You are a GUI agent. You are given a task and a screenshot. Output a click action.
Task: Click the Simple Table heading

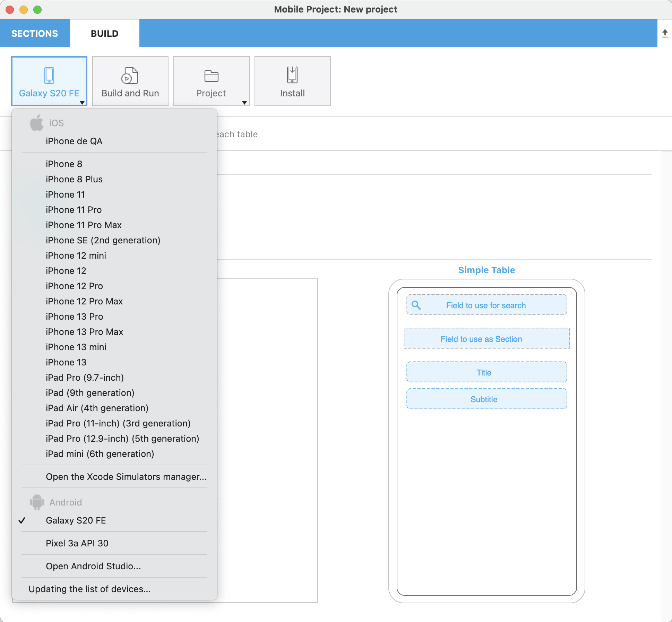(486, 270)
